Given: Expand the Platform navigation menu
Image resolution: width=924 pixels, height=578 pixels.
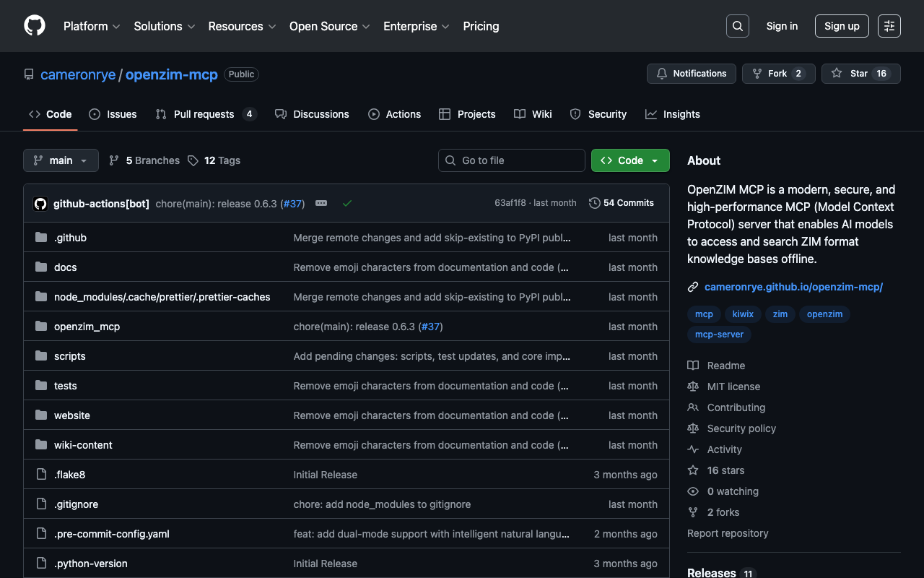Looking at the screenshot, I should (91, 26).
